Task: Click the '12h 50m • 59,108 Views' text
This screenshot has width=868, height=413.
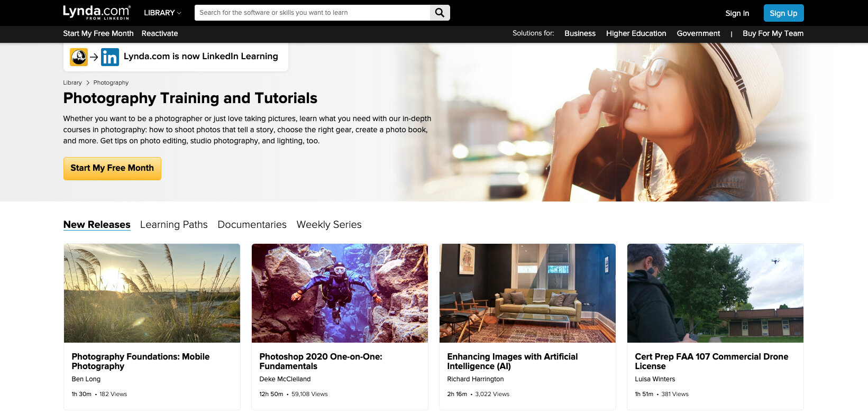Action: pyautogui.click(x=294, y=394)
